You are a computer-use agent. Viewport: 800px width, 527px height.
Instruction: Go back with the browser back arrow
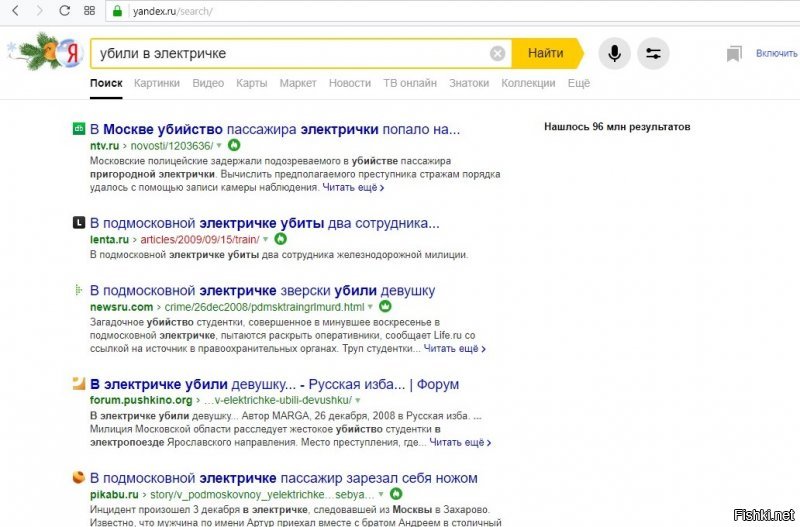[15, 10]
